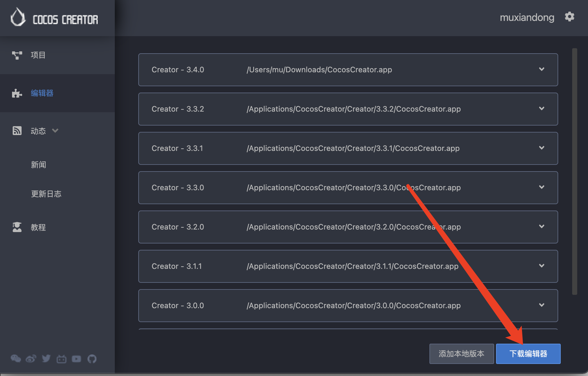Open settings via the gear icon

570,16
